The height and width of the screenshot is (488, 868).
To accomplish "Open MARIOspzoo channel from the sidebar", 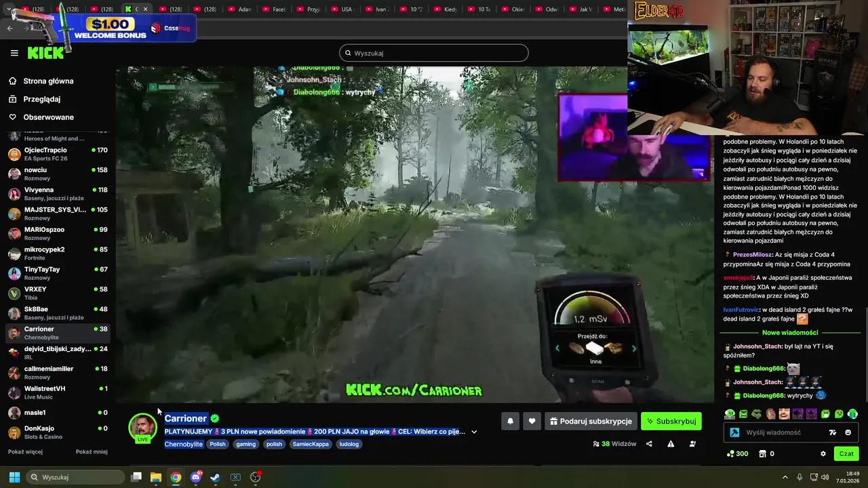I will pos(58,233).
